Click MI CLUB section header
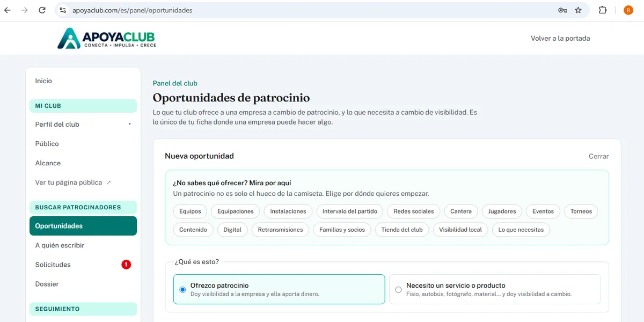The width and height of the screenshot is (644, 322). [83, 106]
